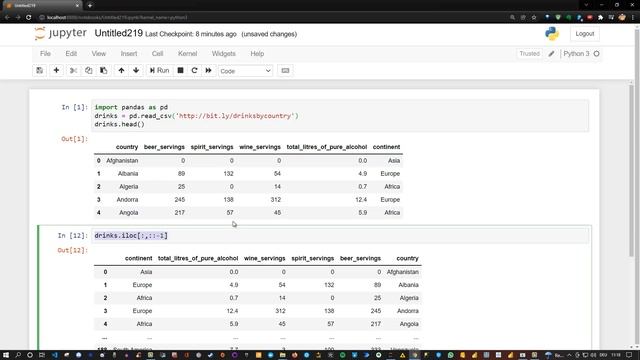
Task: Click the Out[12] output prompt area
Action: tap(73, 250)
